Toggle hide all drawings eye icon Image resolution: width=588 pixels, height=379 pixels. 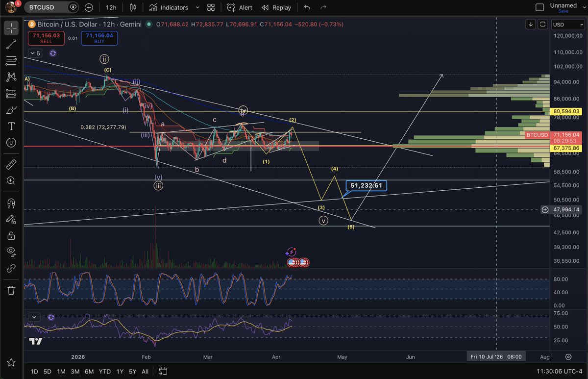click(x=11, y=252)
